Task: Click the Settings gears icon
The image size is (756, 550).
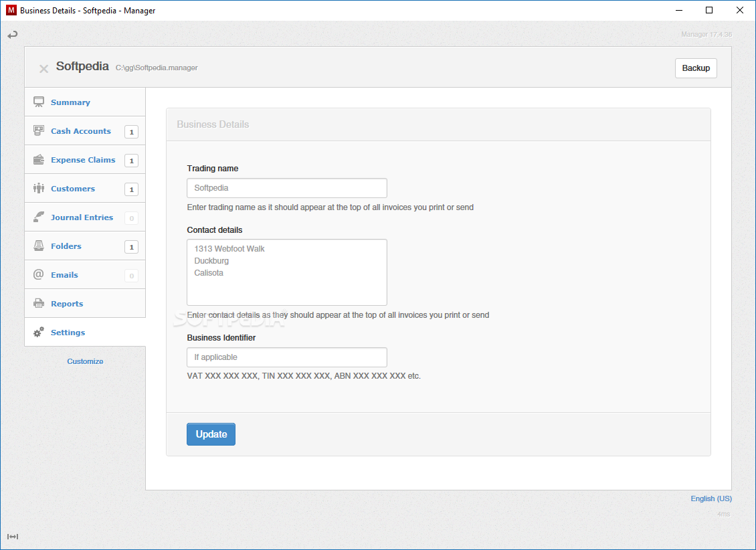Action: coord(39,332)
